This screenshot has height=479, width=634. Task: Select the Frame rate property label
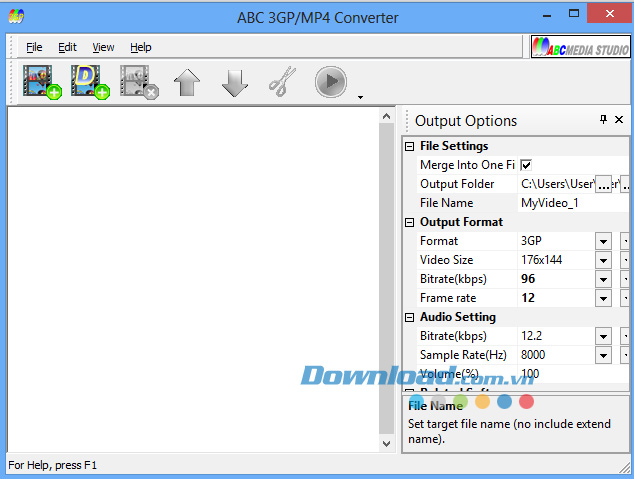448,298
